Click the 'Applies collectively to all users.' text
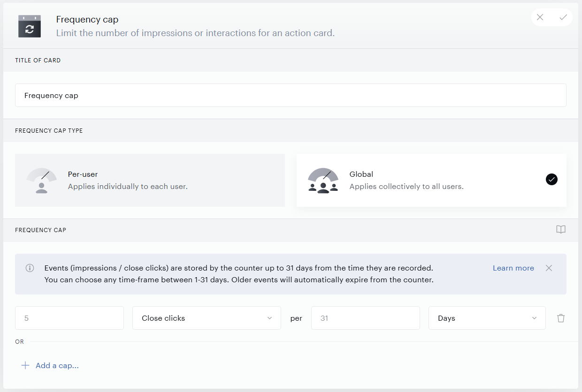Viewport: 582px width, 392px height. (406, 187)
